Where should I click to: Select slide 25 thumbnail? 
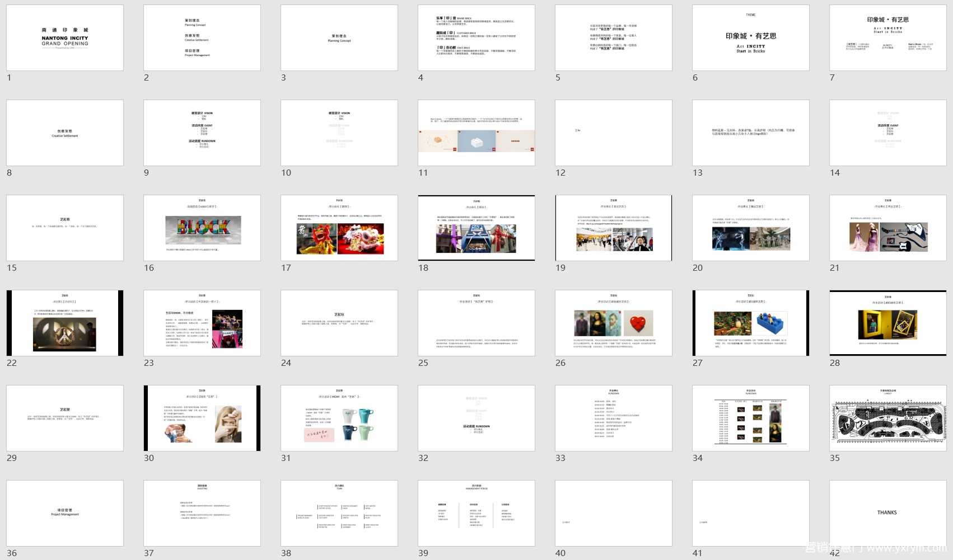point(476,323)
